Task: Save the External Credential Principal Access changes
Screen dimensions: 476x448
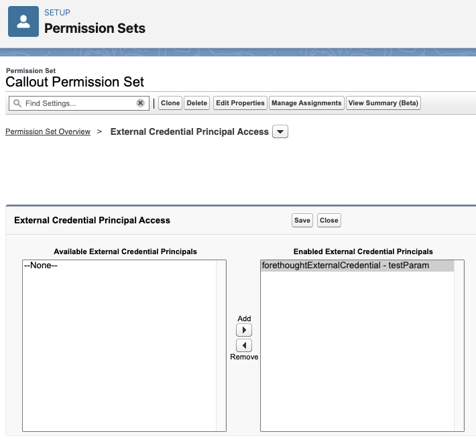Action: tap(302, 220)
